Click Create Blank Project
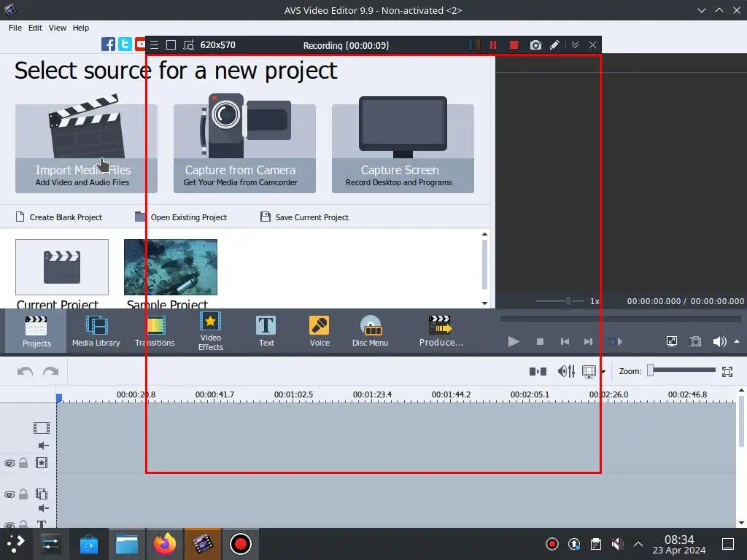747x560 pixels. click(59, 217)
